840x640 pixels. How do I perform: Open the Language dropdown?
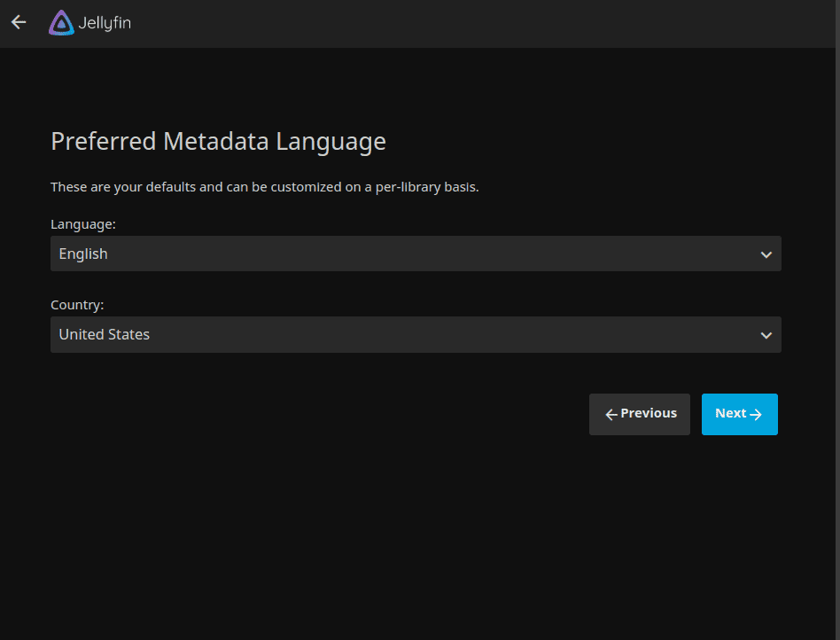pyautogui.click(x=416, y=254)
